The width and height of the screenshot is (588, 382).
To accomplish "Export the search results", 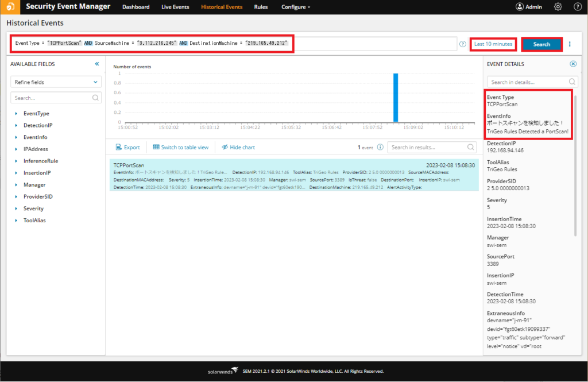I will (x=127, y=147).
